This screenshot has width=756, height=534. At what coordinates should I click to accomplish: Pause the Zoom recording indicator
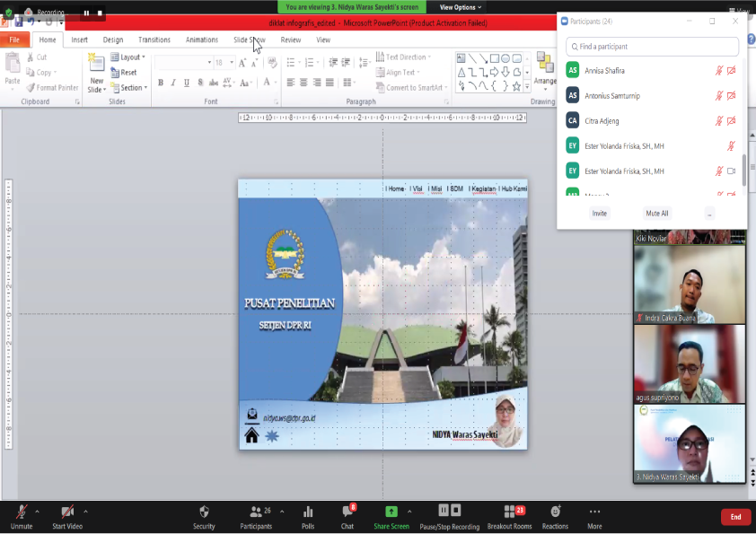(x=86, y=13)
